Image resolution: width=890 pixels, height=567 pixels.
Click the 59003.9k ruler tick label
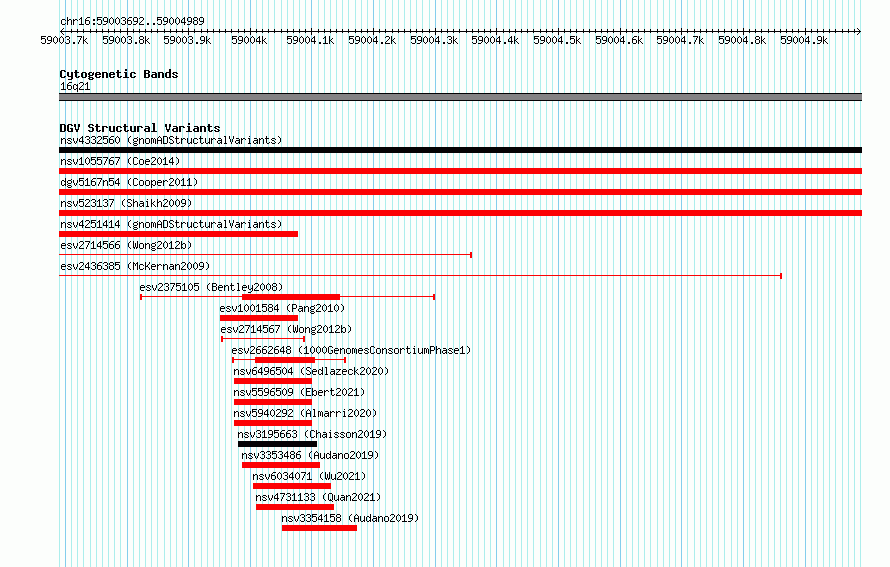[x=187, y=40]
